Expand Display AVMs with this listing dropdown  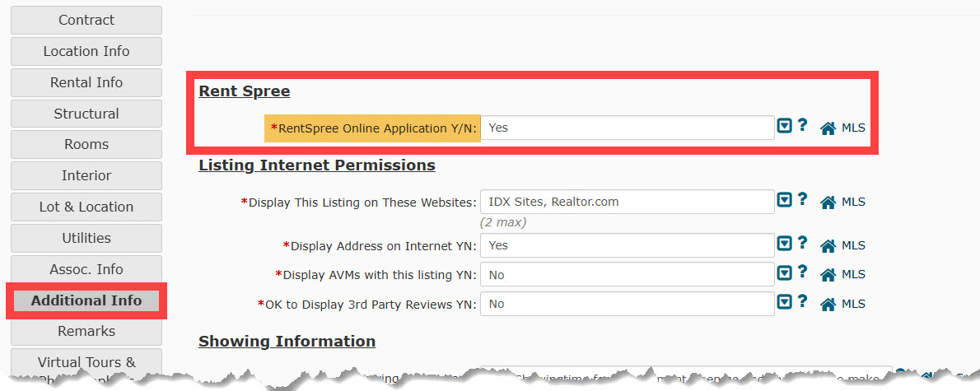click(x=784, y=274)
